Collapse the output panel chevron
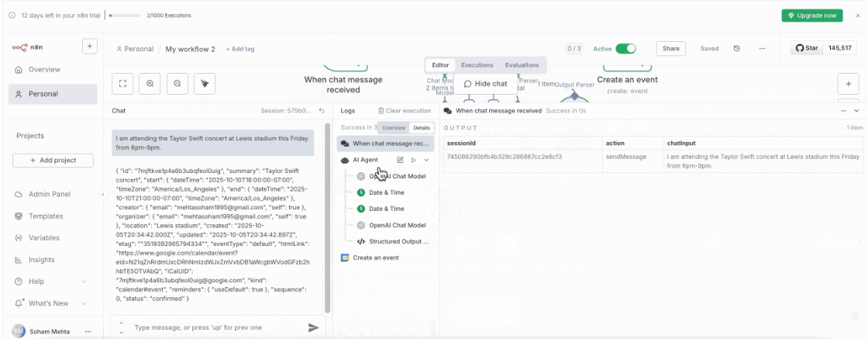Image resolution: width=868 pixels, height=339 pixels. click(856, 111)
